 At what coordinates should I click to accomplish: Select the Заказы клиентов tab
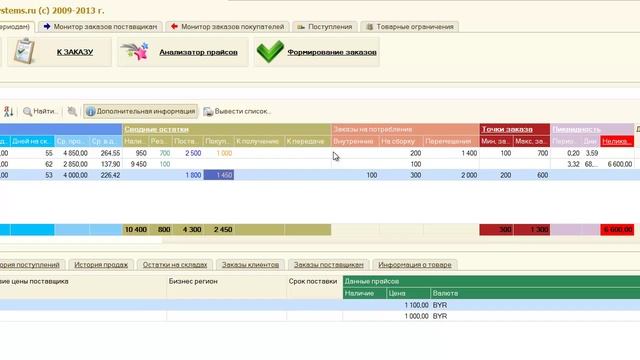click(x=250, y=264)
